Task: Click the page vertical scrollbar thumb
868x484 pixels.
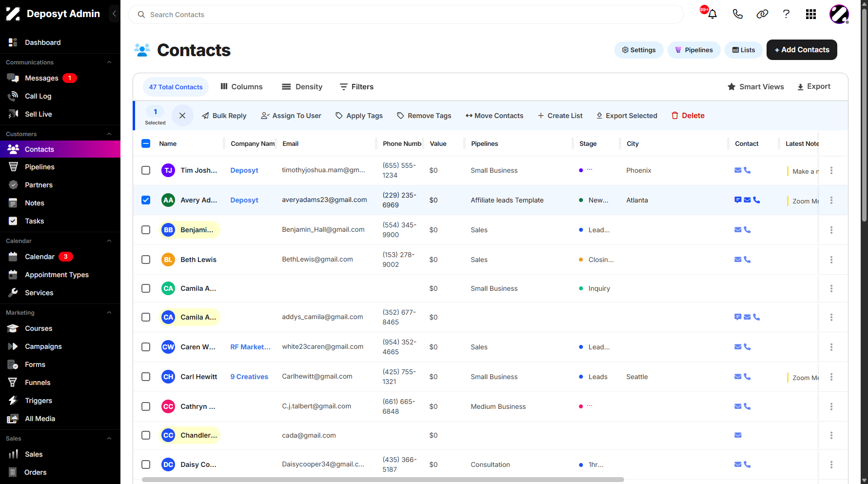Action: coord(864,115)
